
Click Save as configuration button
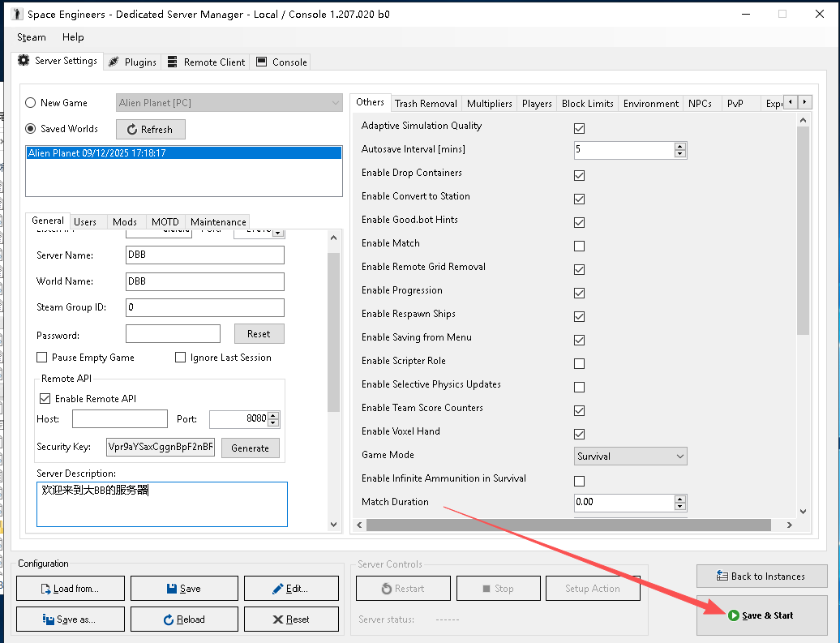click(x=70, y=619)
